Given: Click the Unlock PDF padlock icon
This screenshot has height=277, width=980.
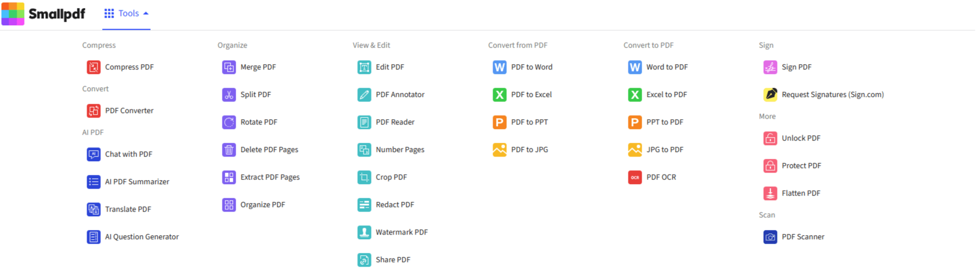Looking at the screenshot, I should (x=770, y=138).
